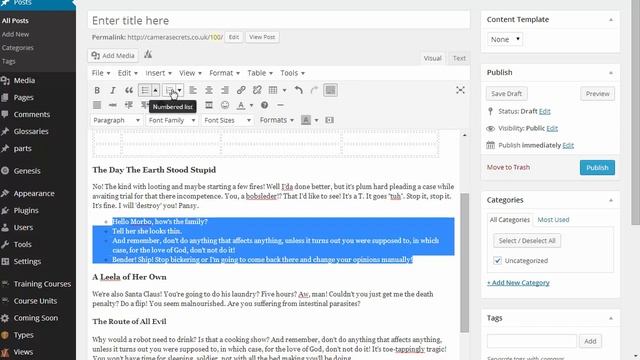Open the File menu
Image resolution: width=640 pixels, height=360 pixels.
pos(101,73)
